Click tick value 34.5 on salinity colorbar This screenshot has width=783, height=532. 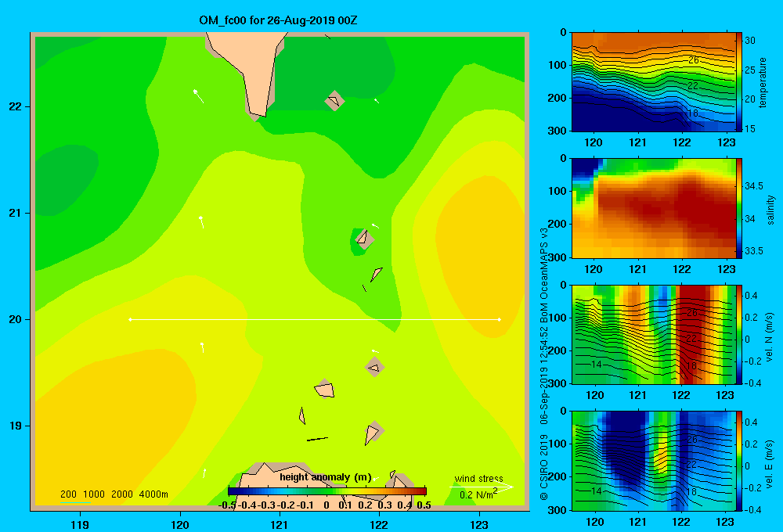754,186
